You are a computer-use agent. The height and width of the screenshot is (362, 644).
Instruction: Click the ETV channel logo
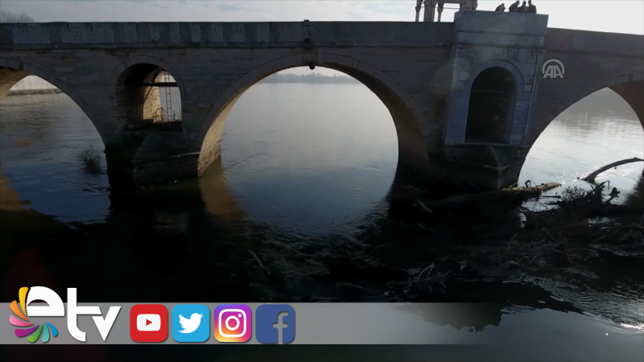coord(64,315)
